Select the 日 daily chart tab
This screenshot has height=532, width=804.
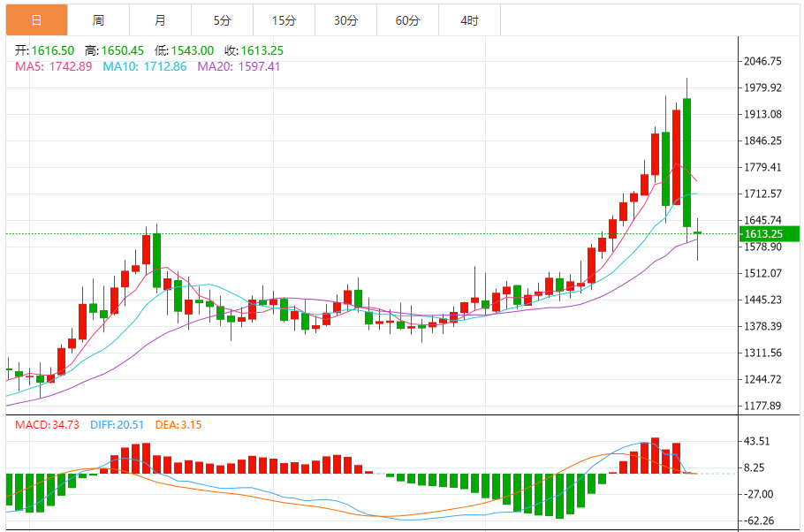pyautogui.click(x=35, y=19)
